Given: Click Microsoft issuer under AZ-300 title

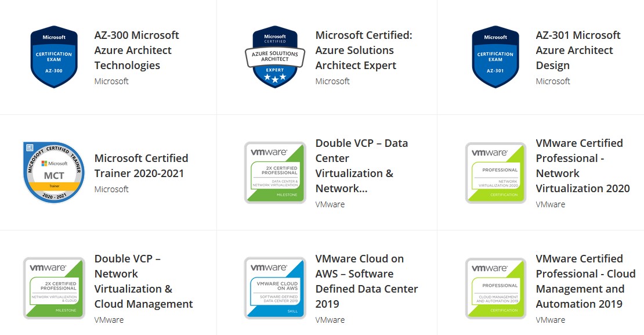Looking at the screenshot, I should click(111, 81).
